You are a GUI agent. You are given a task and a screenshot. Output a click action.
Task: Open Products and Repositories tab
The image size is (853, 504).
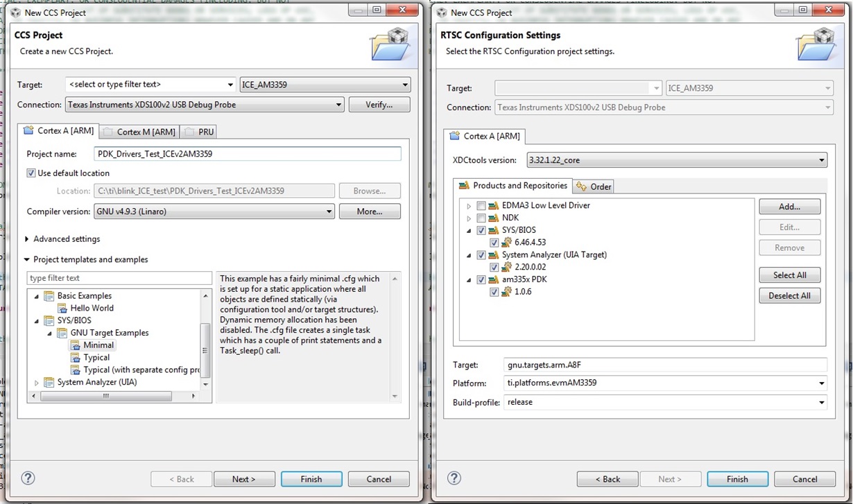point(512,186)
